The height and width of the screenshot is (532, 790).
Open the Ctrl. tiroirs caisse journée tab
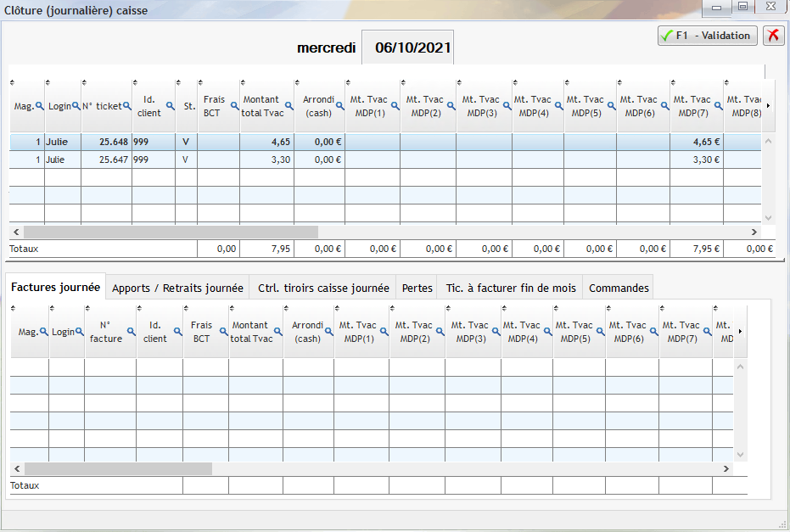coord(323,288)
